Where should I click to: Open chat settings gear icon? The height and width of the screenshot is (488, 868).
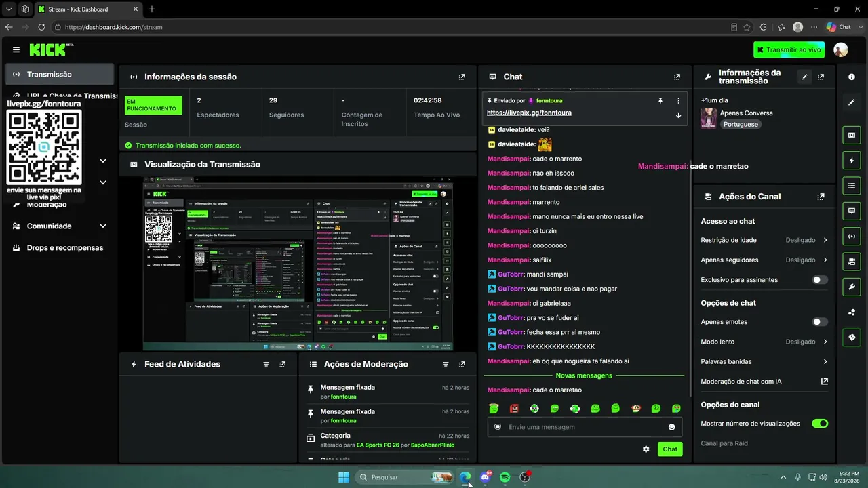click(x=646, y=449)
